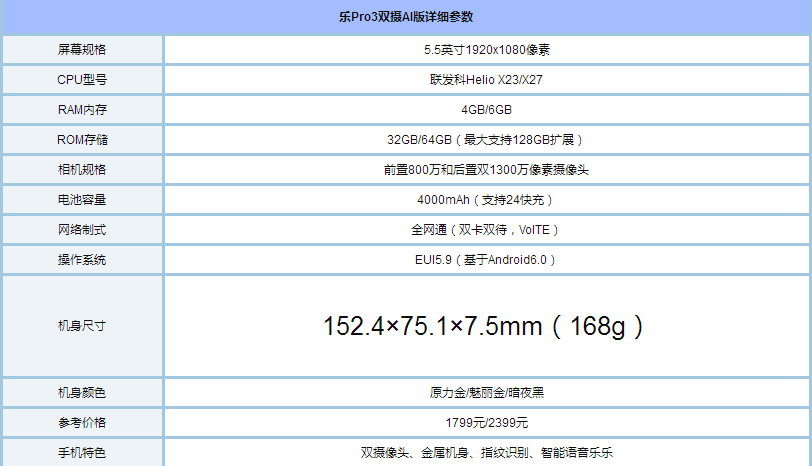The height and width of the screenshot is (466, 812).
Task: Select the 屏幕规格 label cell
Action: pyautogui.click(x=82, y=50)
